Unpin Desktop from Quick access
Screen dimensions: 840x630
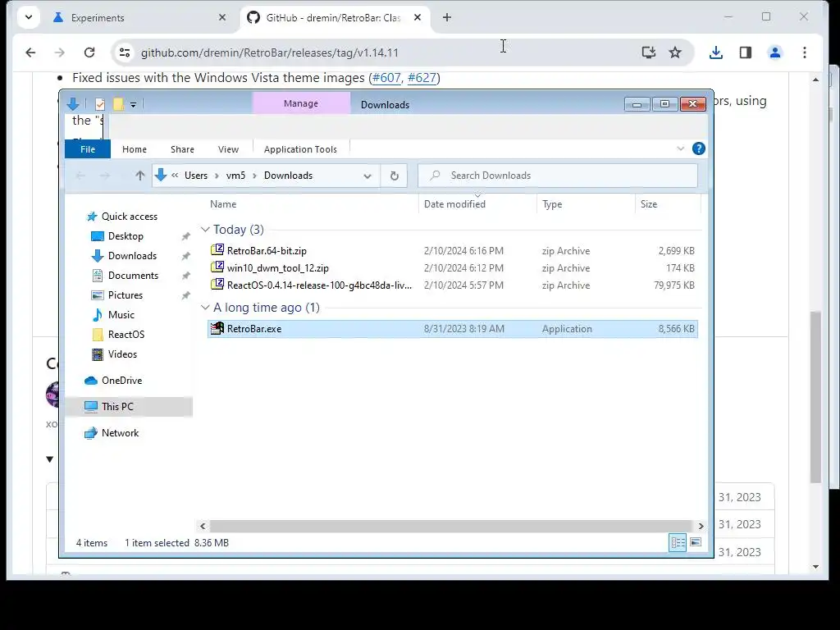coord(185,236)
